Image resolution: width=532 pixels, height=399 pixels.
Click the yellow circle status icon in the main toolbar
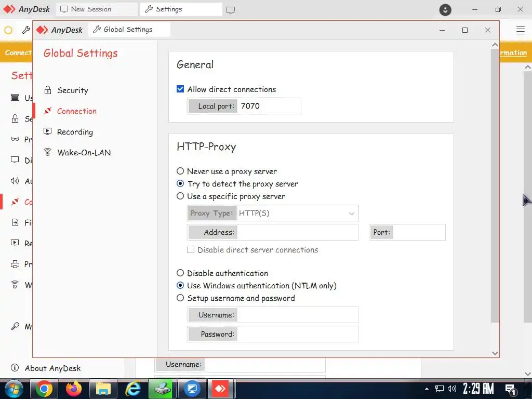point(8,30)
